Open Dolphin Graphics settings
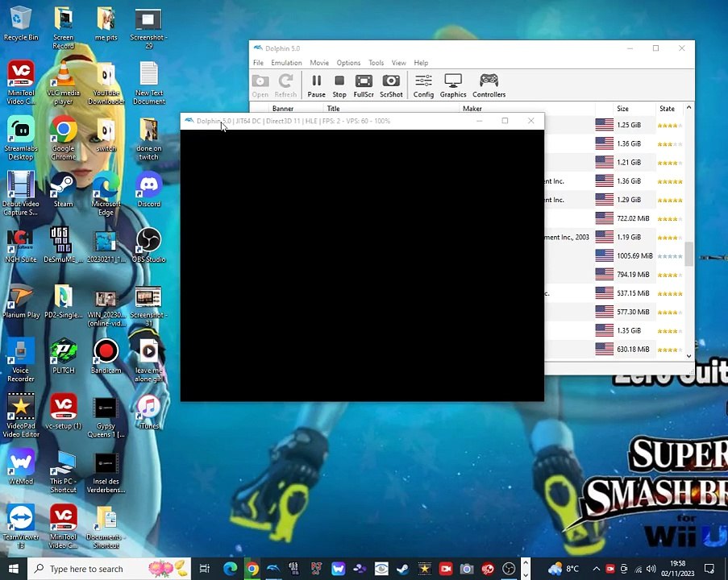Image resolution: width=728 pixels, height=580 pixels. point(453,86)
